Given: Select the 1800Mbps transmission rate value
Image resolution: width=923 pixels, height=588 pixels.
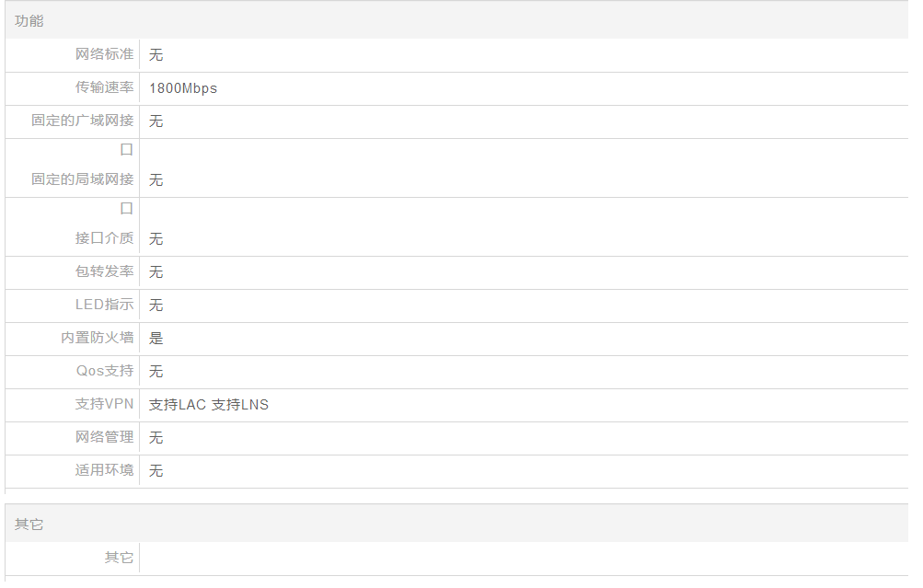Looking at the screenshot, I should pyautogui.click(x=183, y=88).
